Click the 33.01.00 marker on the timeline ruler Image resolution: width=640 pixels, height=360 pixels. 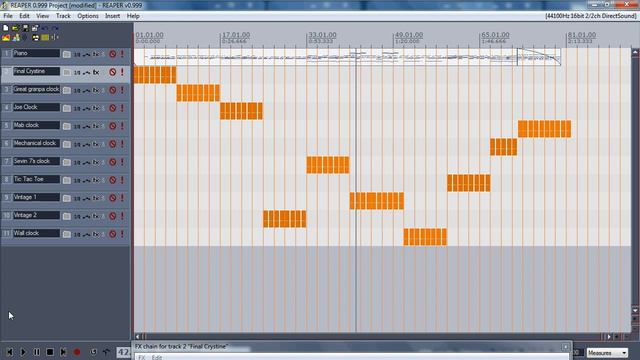point(322,35)
